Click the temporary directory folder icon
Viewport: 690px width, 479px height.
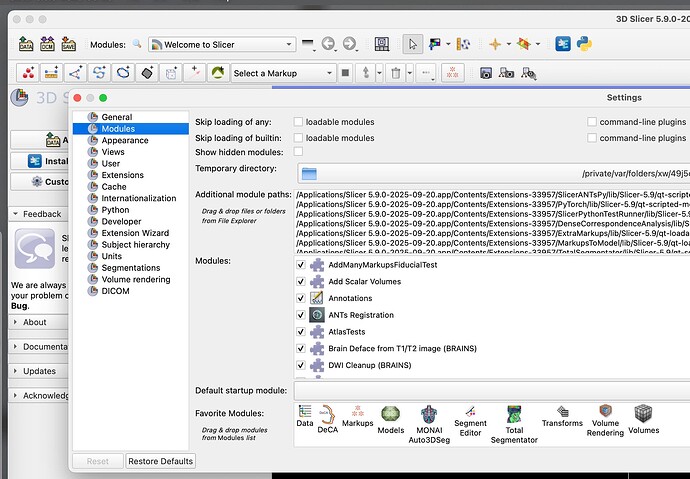pos(309,174)
